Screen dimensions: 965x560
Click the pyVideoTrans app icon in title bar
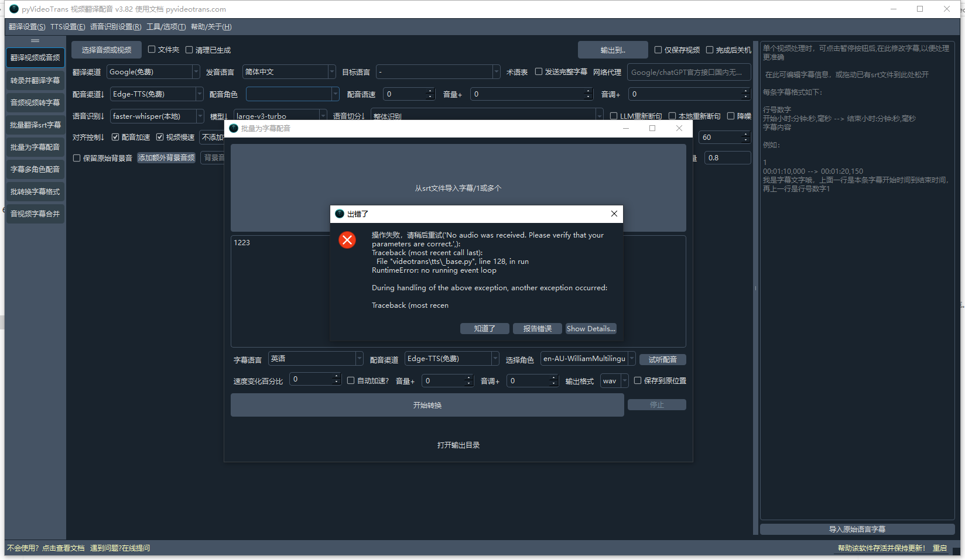pos(14,9)
